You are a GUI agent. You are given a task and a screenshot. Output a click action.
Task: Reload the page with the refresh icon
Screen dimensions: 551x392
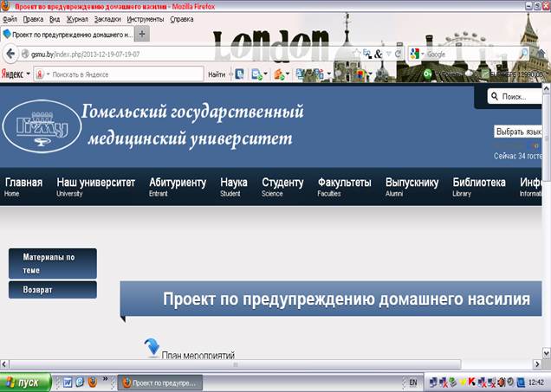(399, 54)
